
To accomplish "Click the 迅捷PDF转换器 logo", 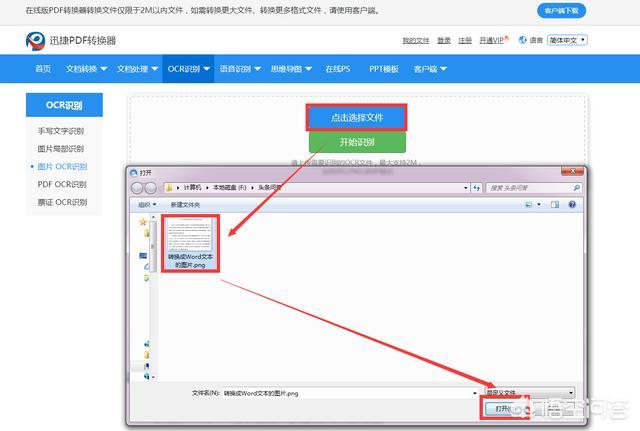I will pos(71,40).
